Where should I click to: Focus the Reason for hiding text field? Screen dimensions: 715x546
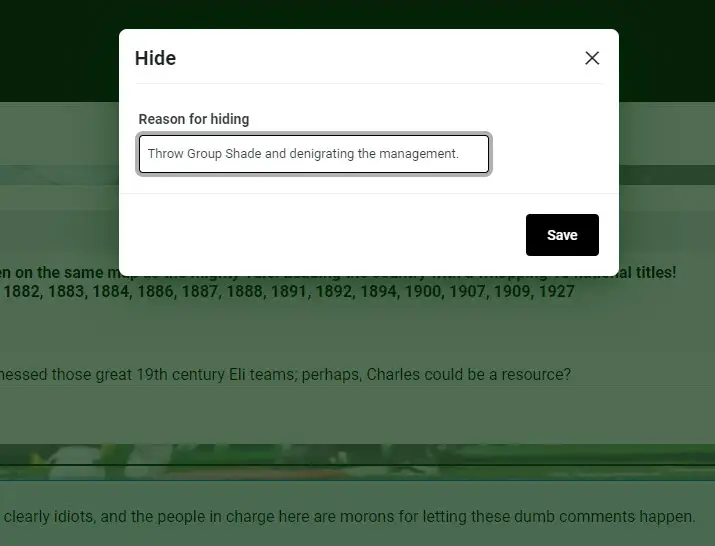click(x=313, y=154)
